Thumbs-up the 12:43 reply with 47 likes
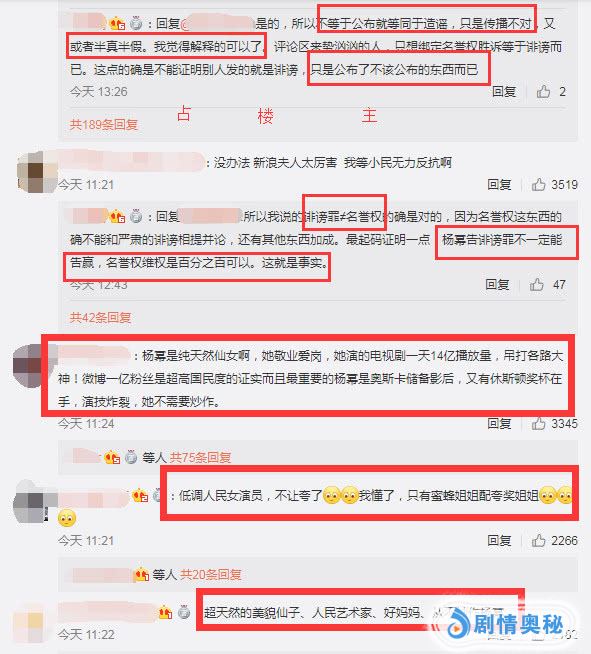Screen dimensions: 591x654 coord(537,284)
